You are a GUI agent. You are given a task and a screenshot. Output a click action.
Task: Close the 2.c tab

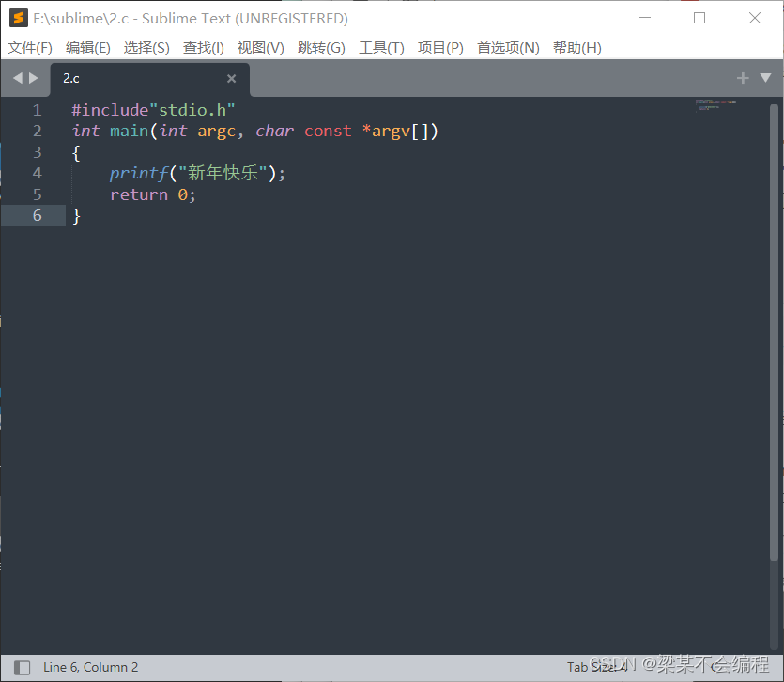pos(232,79)
